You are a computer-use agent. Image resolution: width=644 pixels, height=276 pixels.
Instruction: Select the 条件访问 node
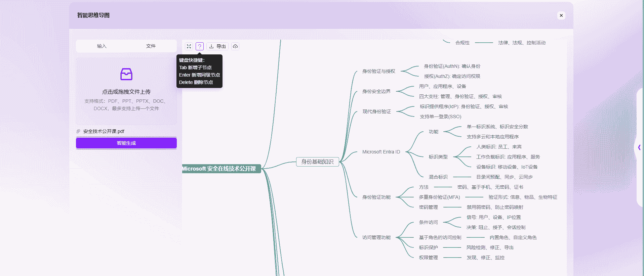click(428, 222)
